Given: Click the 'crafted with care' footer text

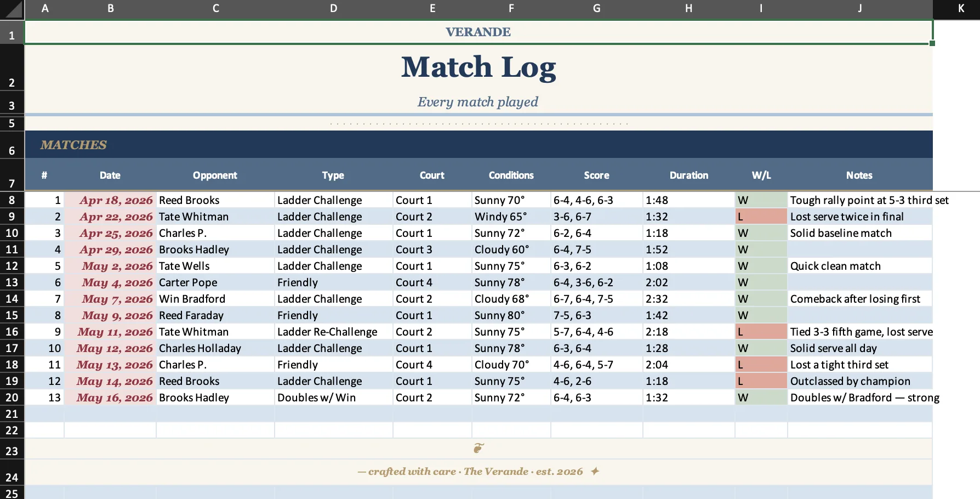Looking at the screenshot, I should pyautogui.click(x=478, y=472).
